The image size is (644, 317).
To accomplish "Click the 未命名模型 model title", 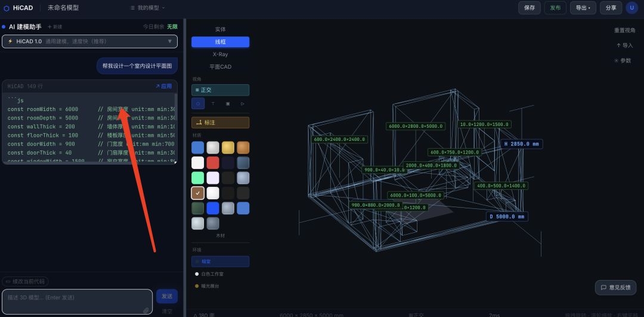I will coord(63,8).
